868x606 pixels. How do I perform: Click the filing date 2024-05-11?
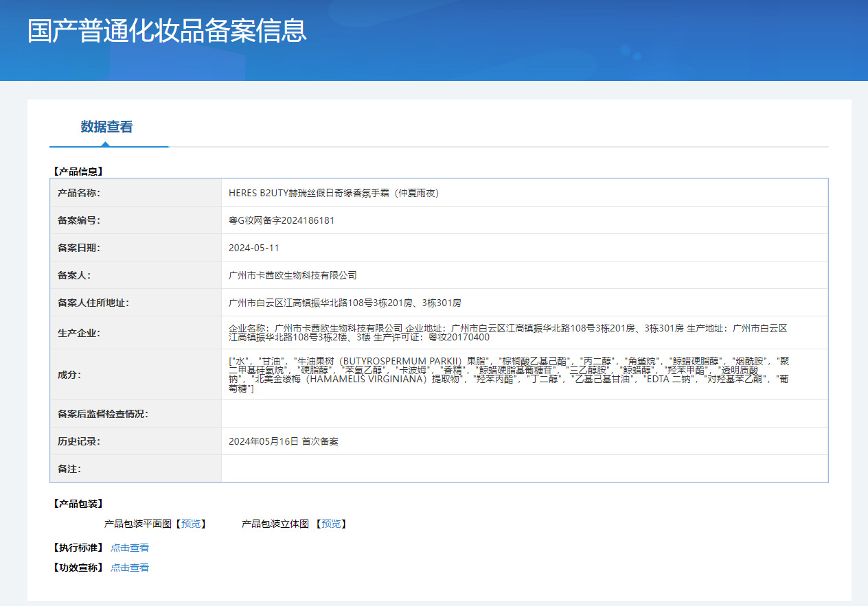point(254,248)
